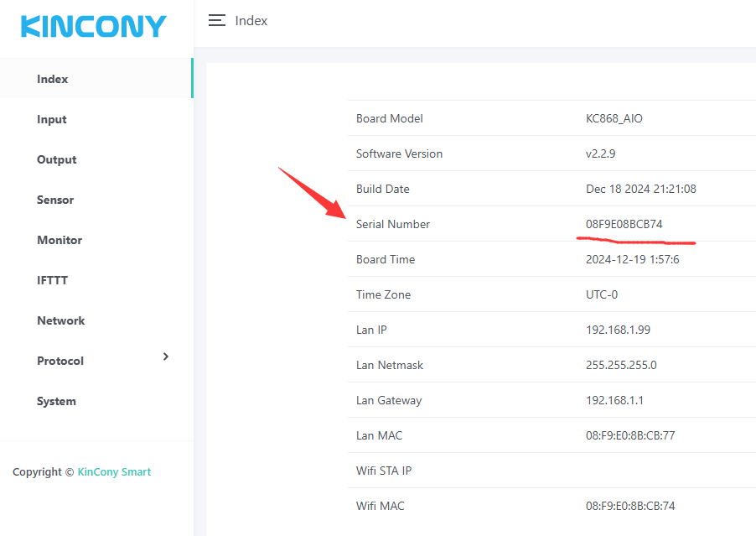Click the Wifi MAC address value
This screenshot has height=536, width=756.
tap(630, 506)
